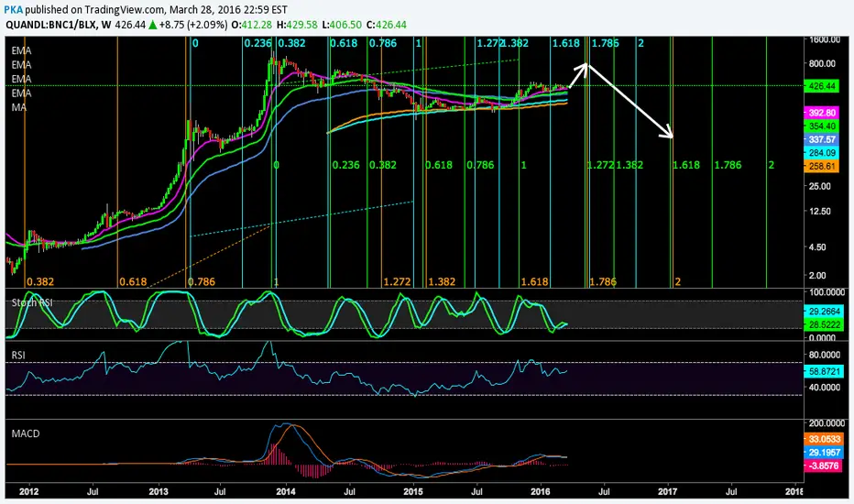Click the orange 2 Fibonacci time label
This screenshot has height=504, width=854.
[677, 281]
